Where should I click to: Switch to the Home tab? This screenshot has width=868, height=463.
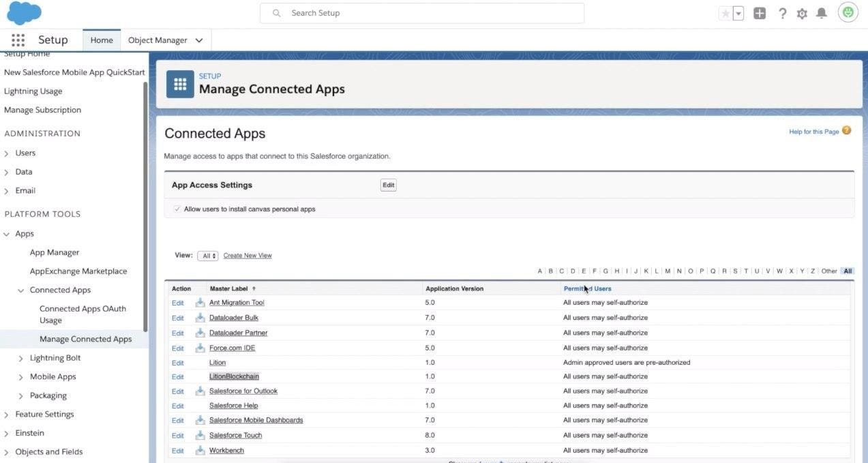point(102,40)
